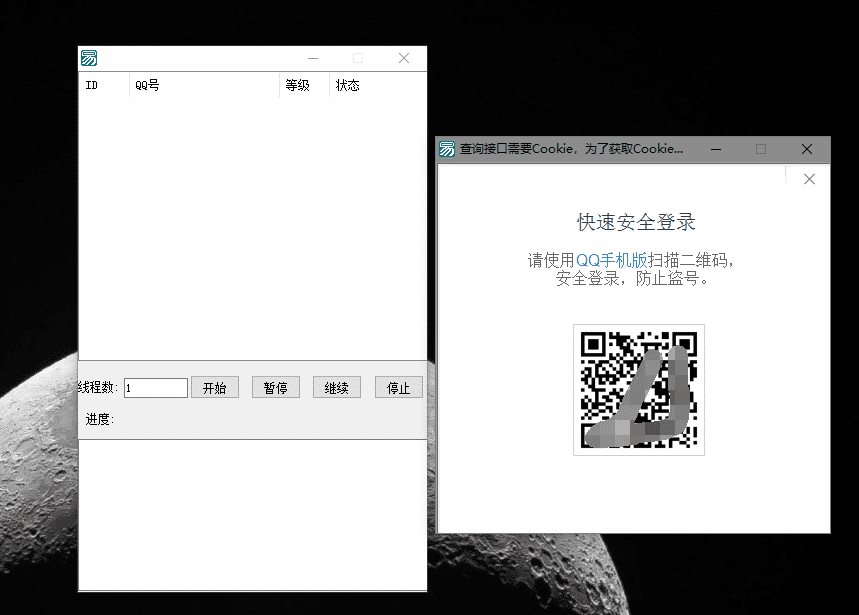Minimize the Cookie login window
Screen dimensions: 859x615
[x=716, y=148]
